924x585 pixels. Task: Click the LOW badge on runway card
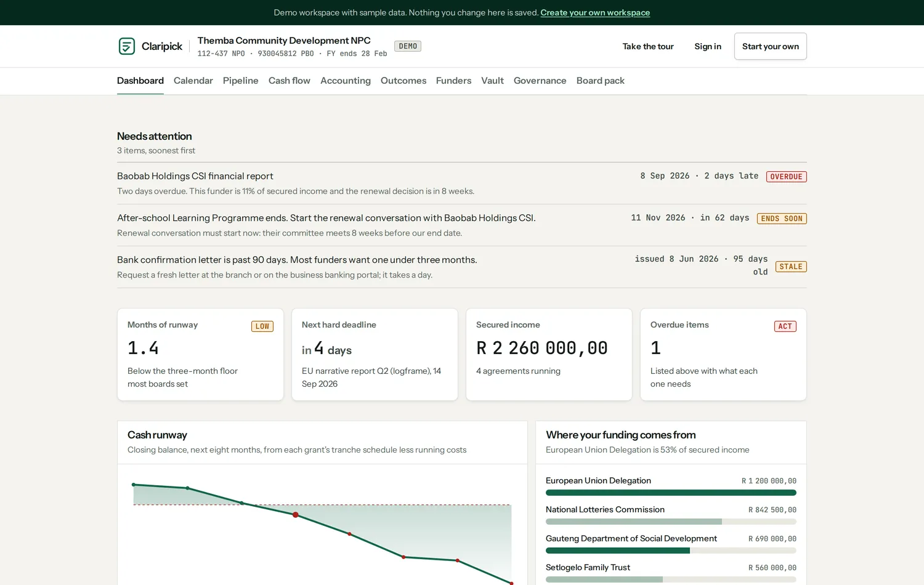tap(262, 326)
